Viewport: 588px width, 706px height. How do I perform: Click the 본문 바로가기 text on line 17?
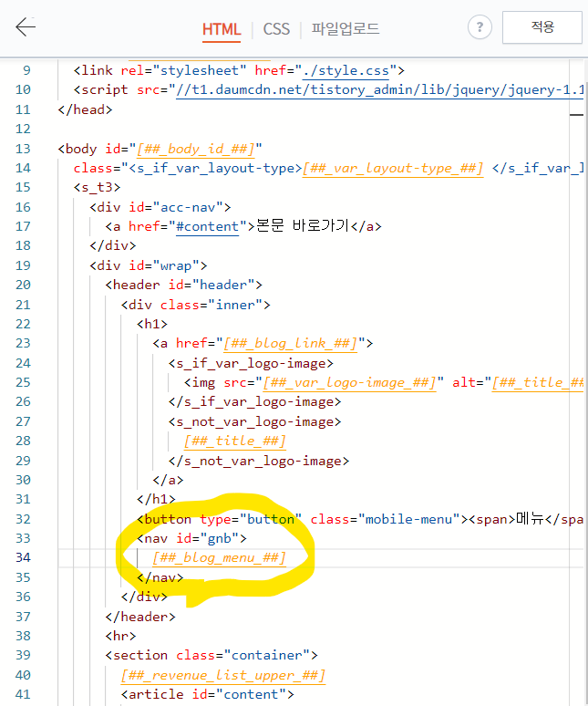(303, 225)
